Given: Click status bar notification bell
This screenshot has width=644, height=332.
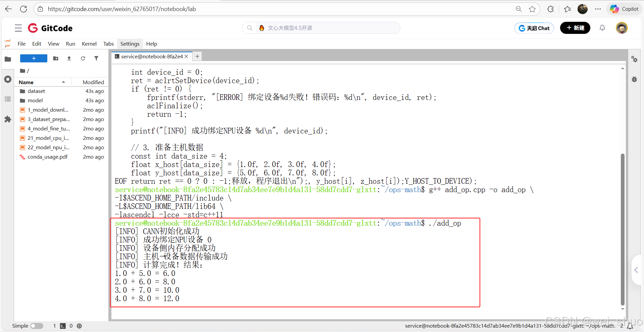Looking at the screenshot, I should pyautogui.click(x=630, y=326).
